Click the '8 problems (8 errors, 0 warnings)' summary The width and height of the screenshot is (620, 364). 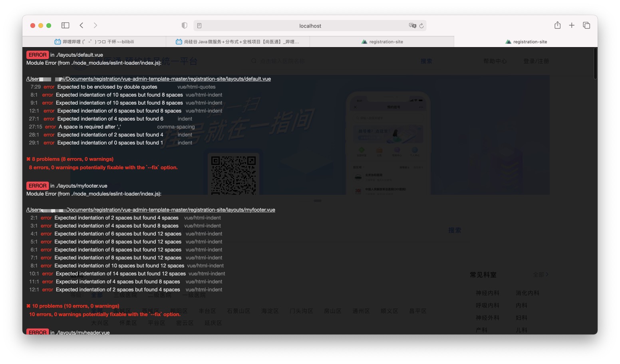(x=70, y=159)
